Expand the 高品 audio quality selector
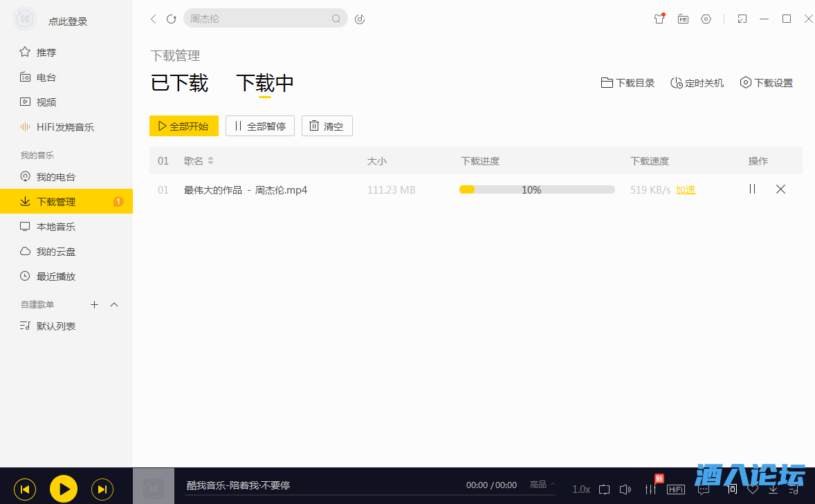The image size is (815, 504). tap(542, 485)
